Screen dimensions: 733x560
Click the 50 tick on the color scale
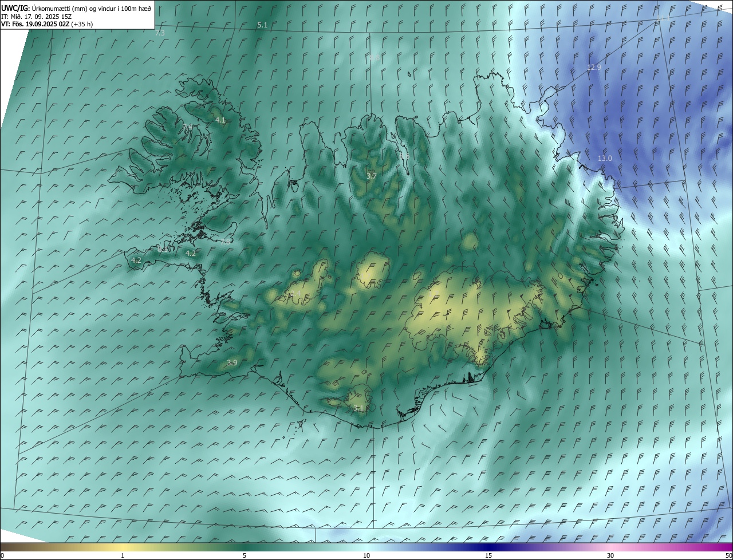728,556
